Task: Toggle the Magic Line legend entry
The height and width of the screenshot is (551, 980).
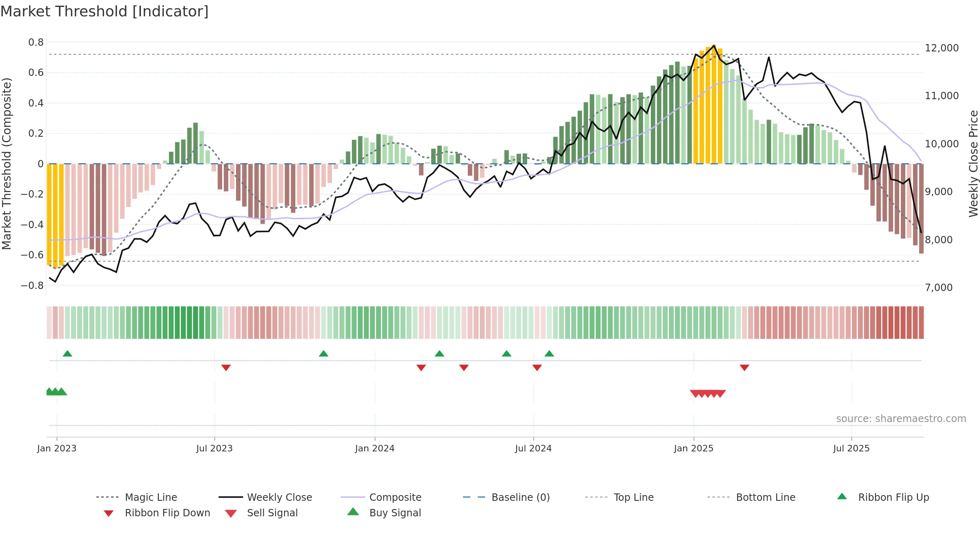Action: point(136,497)
